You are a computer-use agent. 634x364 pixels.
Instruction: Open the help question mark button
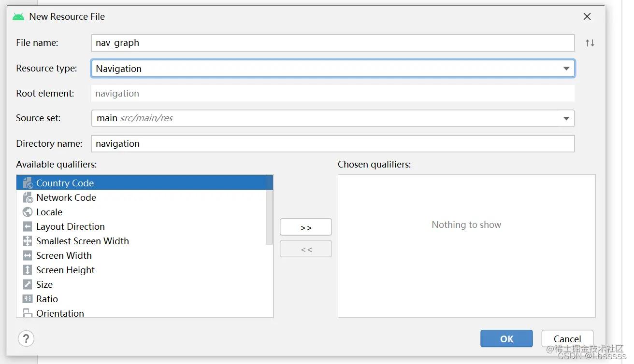(26, 338)
